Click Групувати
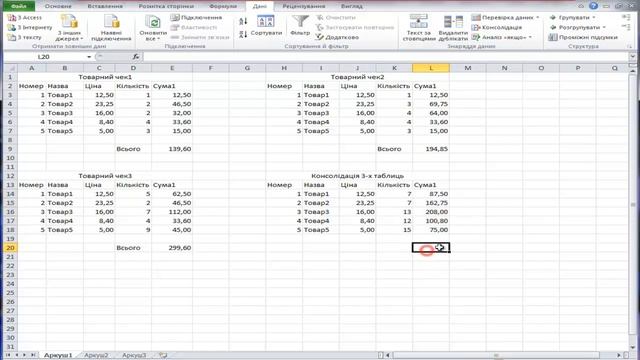Viewport: 640px width, 360px height. coord(569,18)
